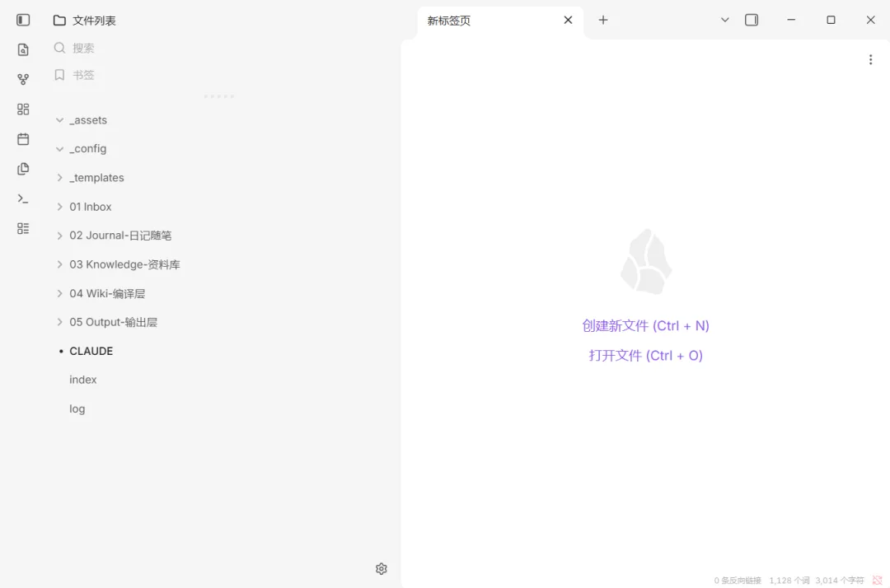Open the command palette terminal icon
Viewport: 890px width, 588px height.
click(23, 198)
